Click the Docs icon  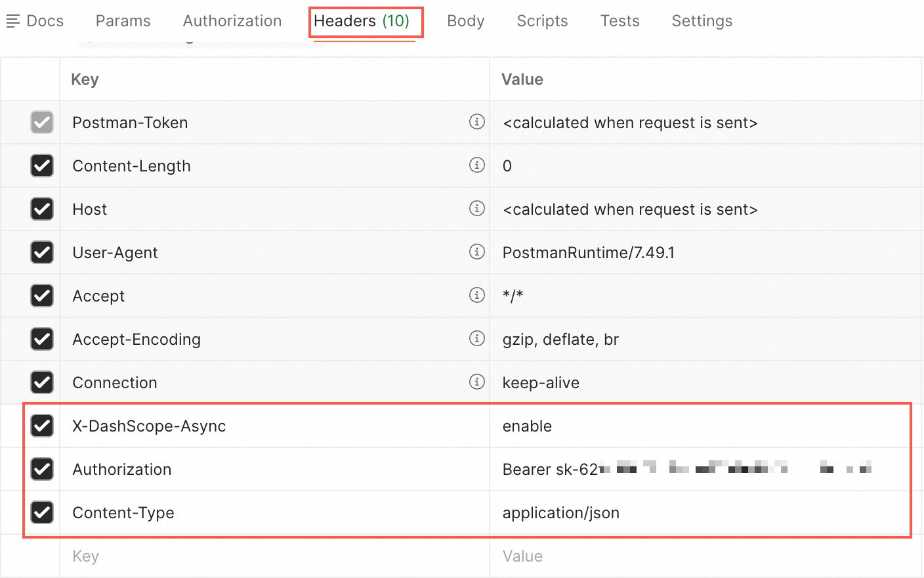click(x=13, y=22)
